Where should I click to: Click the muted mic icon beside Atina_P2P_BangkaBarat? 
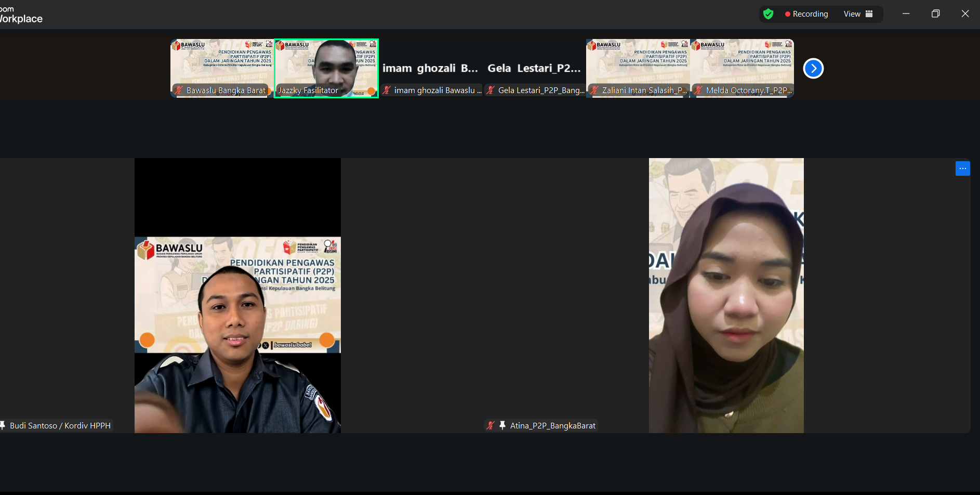pos(490,425)
